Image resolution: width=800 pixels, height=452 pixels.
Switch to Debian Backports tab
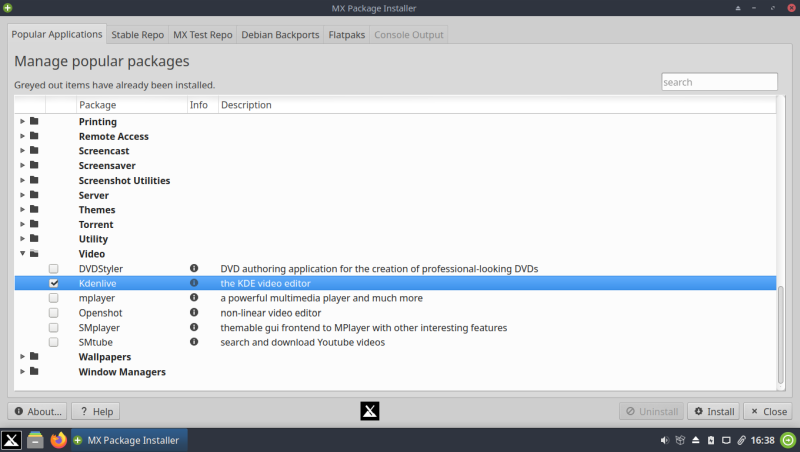pos(280,35)
